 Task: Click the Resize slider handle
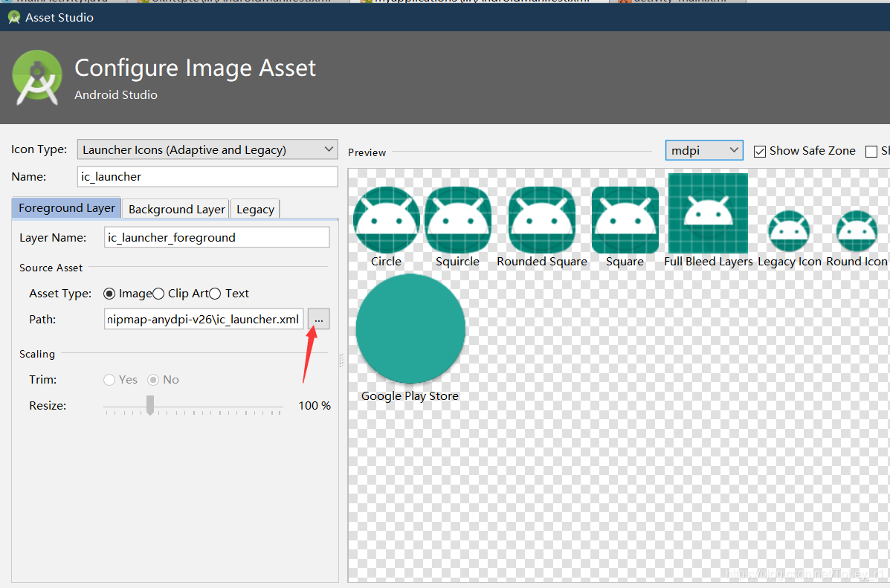[x=150, y=405]
